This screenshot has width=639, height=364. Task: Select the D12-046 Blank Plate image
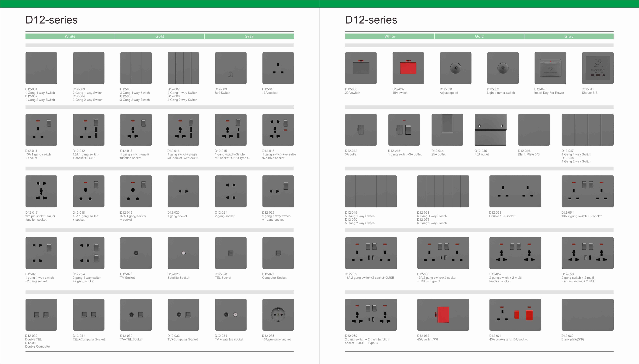tap(534, 130)
